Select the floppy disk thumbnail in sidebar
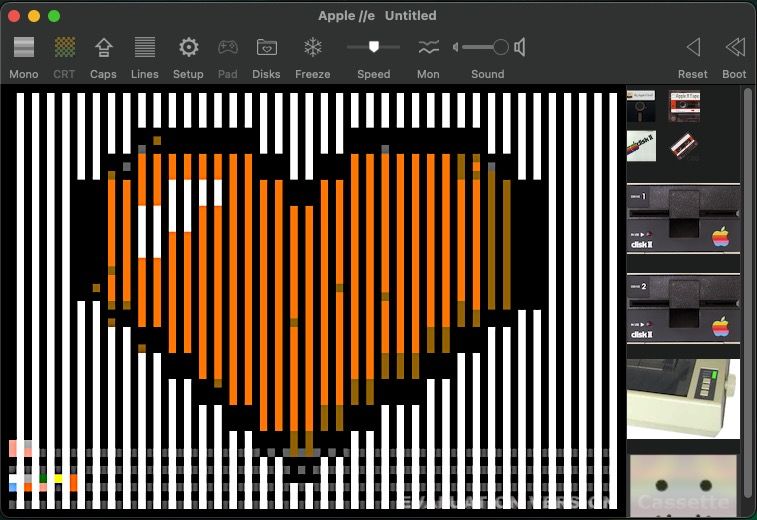757x520 pixels. click(x=641, y=106)
